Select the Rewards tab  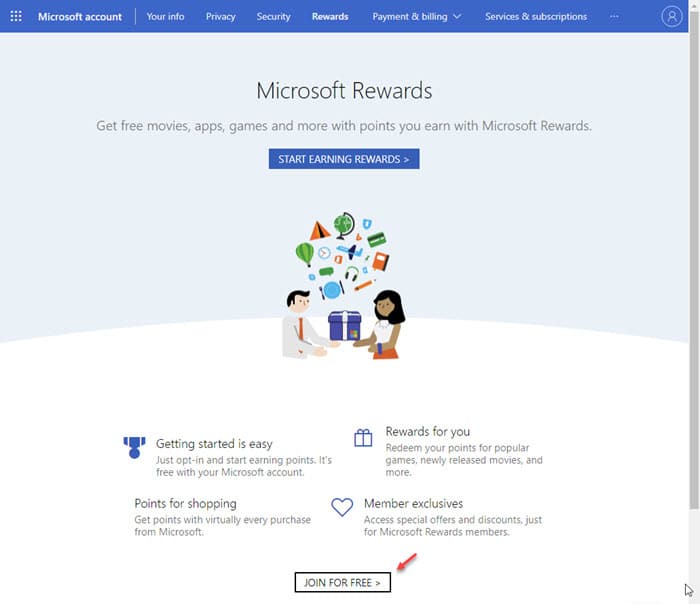(x=330, y=17)
